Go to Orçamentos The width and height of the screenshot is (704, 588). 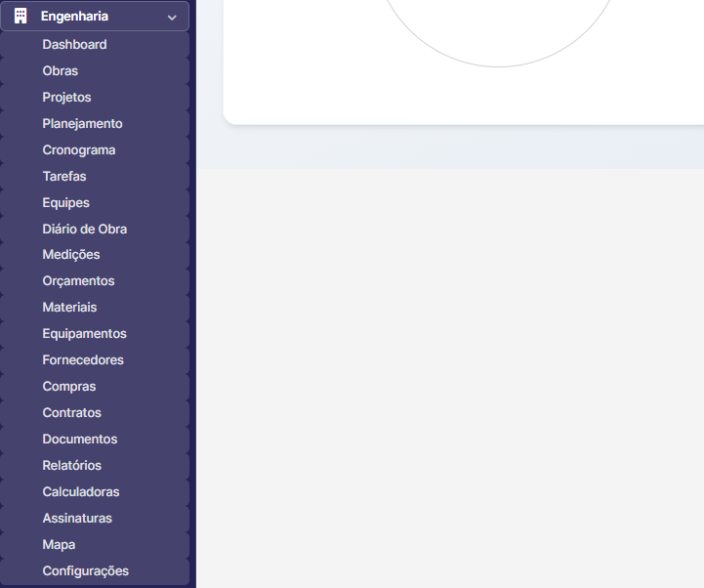coord(78,281)
